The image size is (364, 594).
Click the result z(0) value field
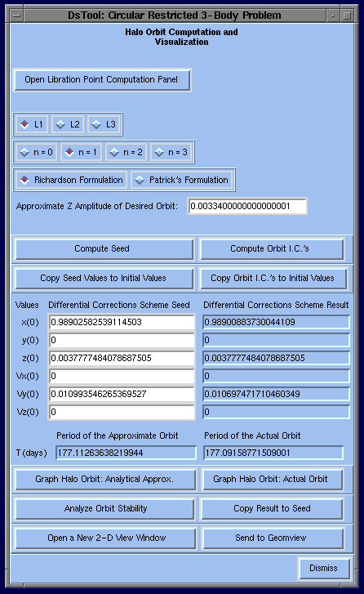click(276, 359)
